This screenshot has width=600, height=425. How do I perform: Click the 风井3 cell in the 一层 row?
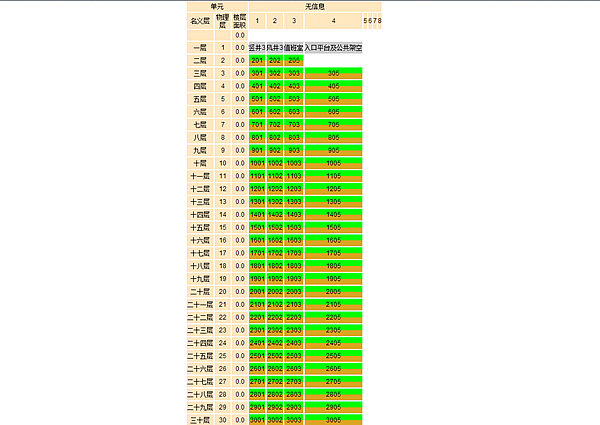pos(275,48)
